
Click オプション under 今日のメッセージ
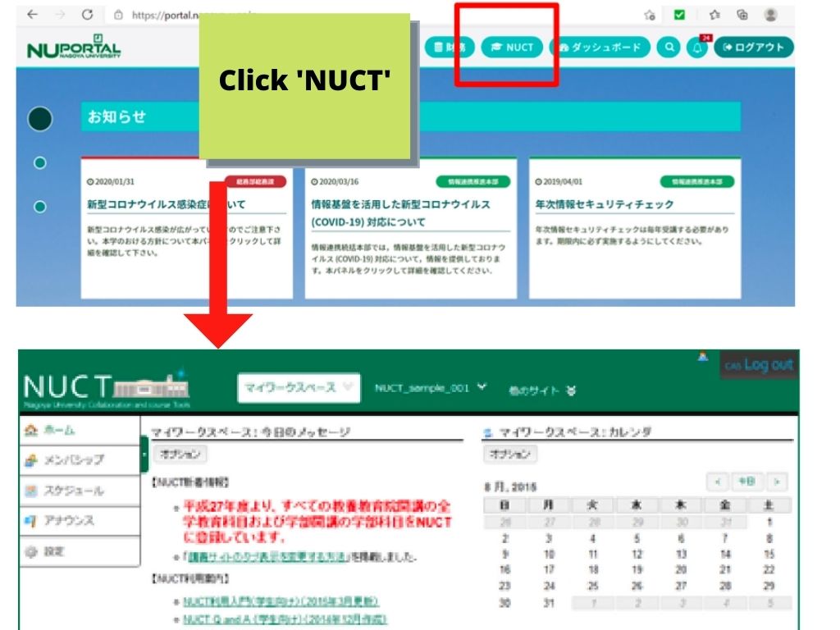pos(180,454)
